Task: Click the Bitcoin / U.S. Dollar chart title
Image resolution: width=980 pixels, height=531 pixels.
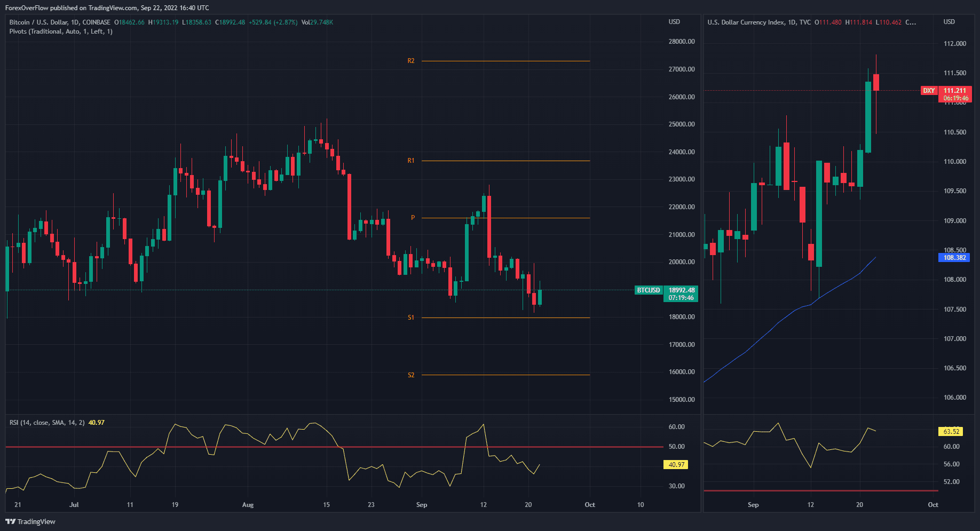Action: (60, 22)
